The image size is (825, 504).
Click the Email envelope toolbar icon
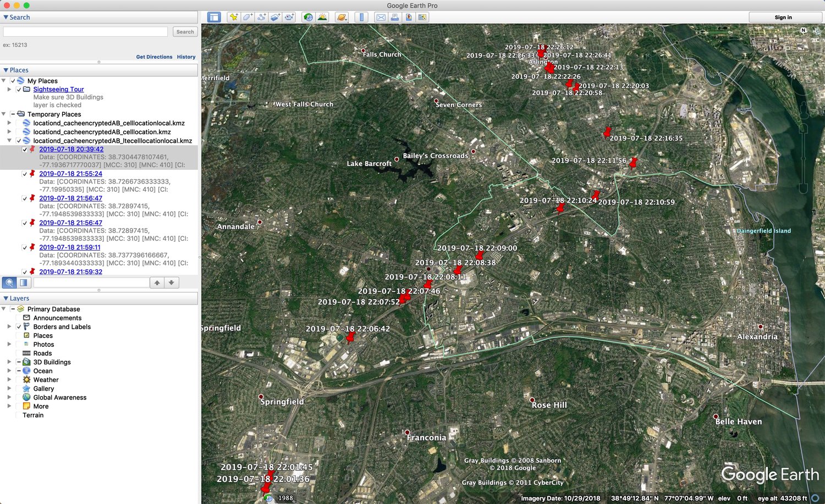[x=381, y=17]
